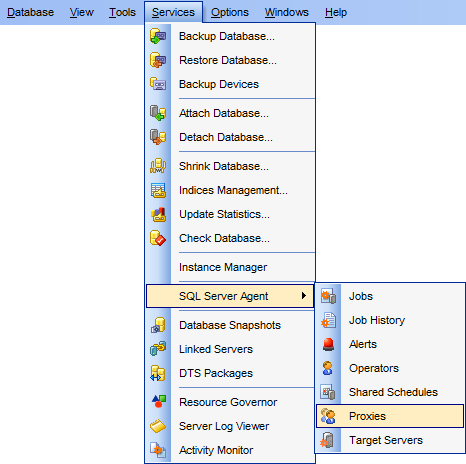Select Alerts in Agent submenu
This screenshot has width=466, height=464.
point(390,344)
